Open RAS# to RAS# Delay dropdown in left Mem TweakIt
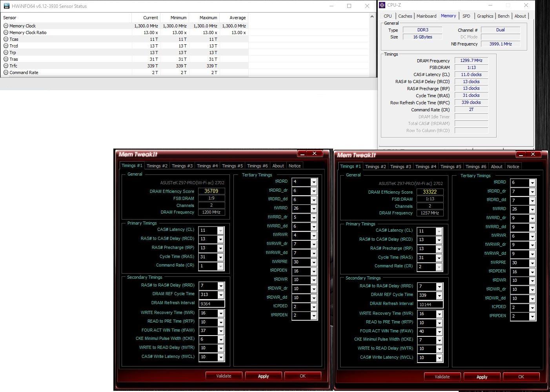The image size is (550, 392). click(x=221, y=286)
